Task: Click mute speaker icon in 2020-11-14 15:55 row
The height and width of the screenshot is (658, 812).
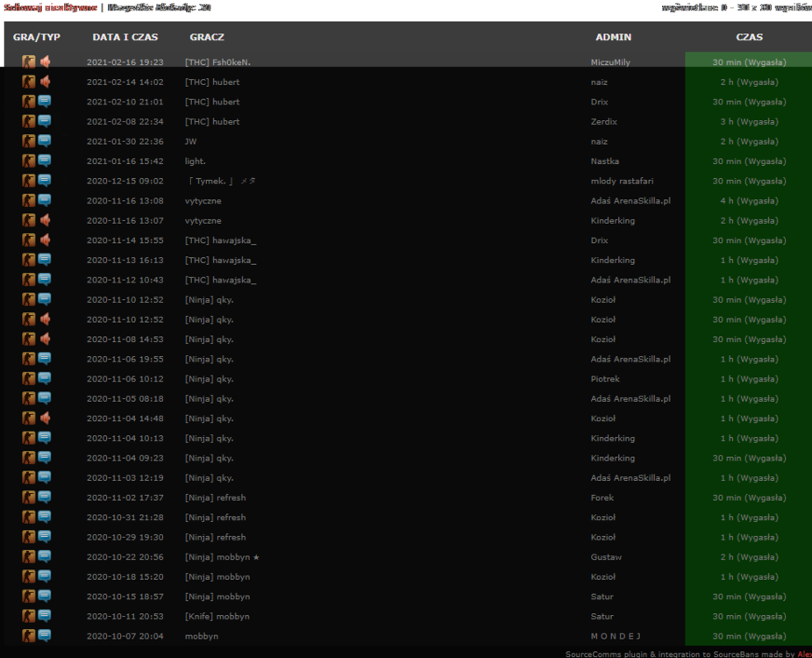Action: pyautogui.click(x=45, y=240)
